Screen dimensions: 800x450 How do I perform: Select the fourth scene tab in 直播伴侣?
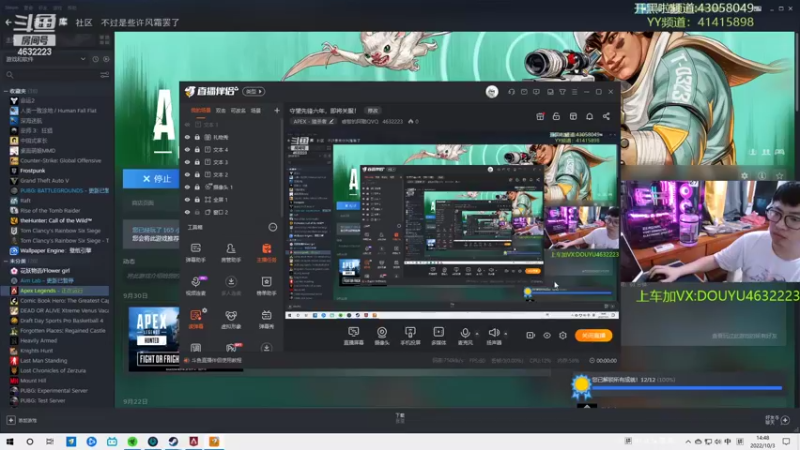(256, 111)
